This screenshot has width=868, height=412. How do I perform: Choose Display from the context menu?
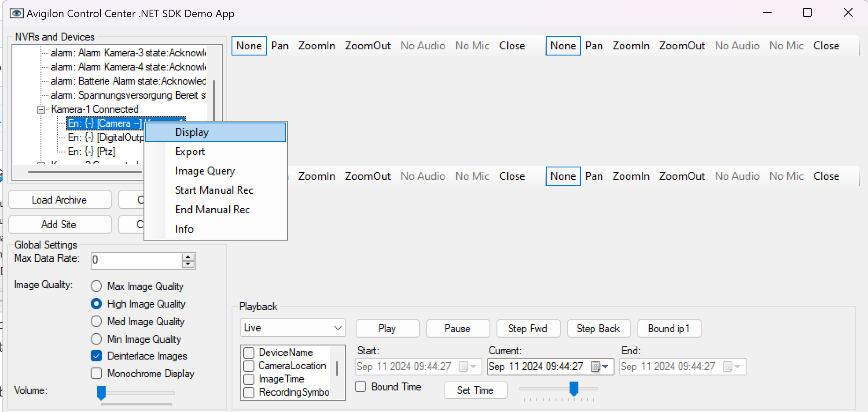coord(216,132)
